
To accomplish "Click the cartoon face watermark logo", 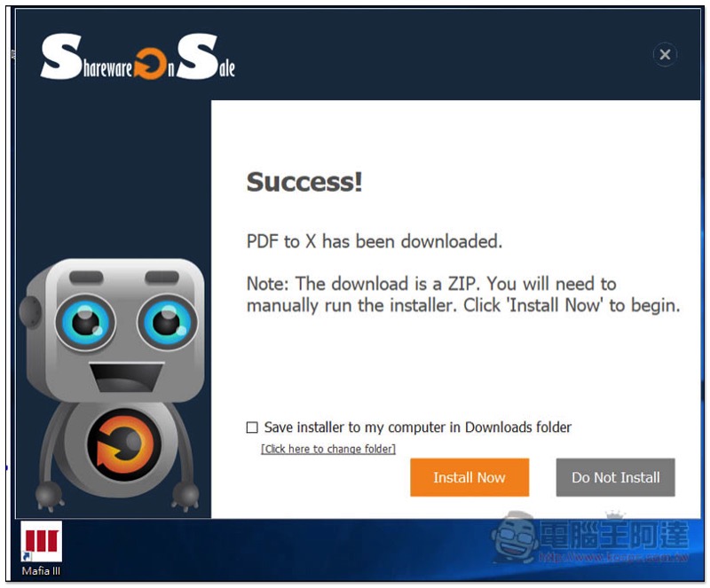I will click(x=517, y=537).
